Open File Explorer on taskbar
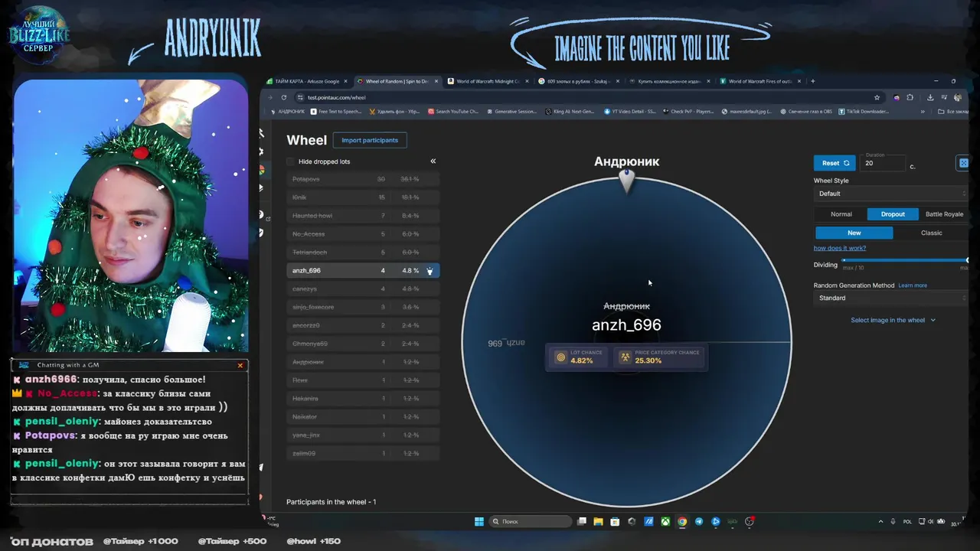 pyautogui.click(x=599, y=521)
